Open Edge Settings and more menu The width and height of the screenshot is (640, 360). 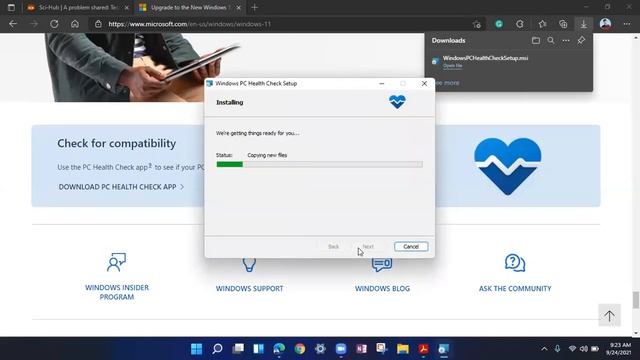point(627,24)
